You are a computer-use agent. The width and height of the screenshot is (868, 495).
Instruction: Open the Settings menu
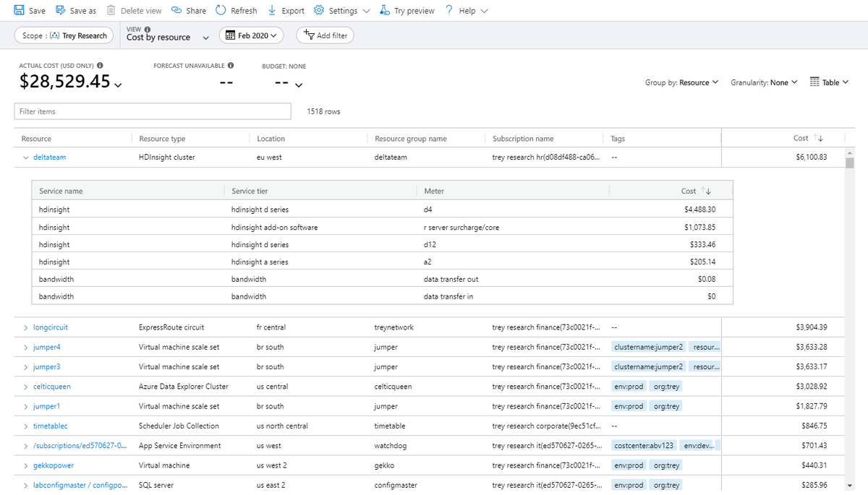342,11
